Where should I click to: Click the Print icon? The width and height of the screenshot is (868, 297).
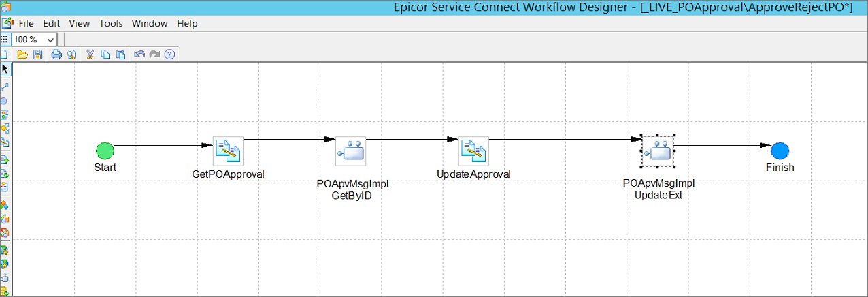56,54
